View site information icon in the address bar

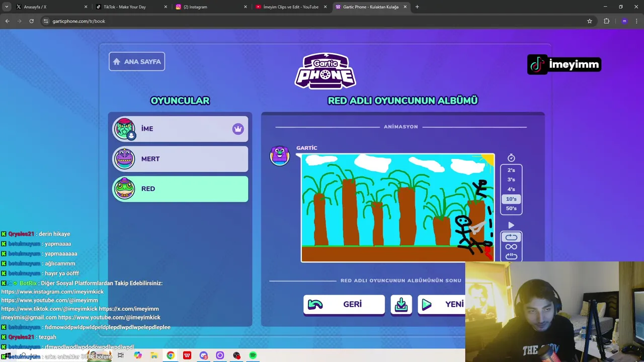tap(46, 21)
